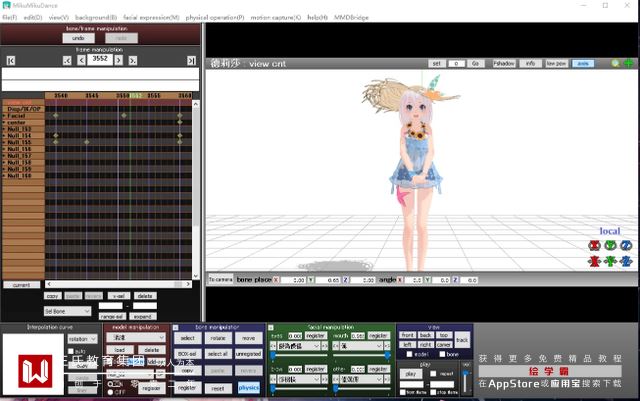Click the play button

[411, 374]
